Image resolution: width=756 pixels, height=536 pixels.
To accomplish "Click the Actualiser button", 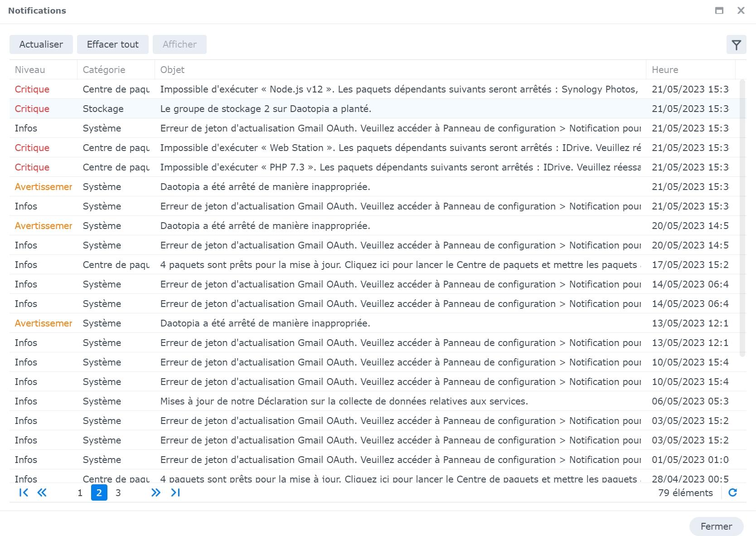I will 41,44.
